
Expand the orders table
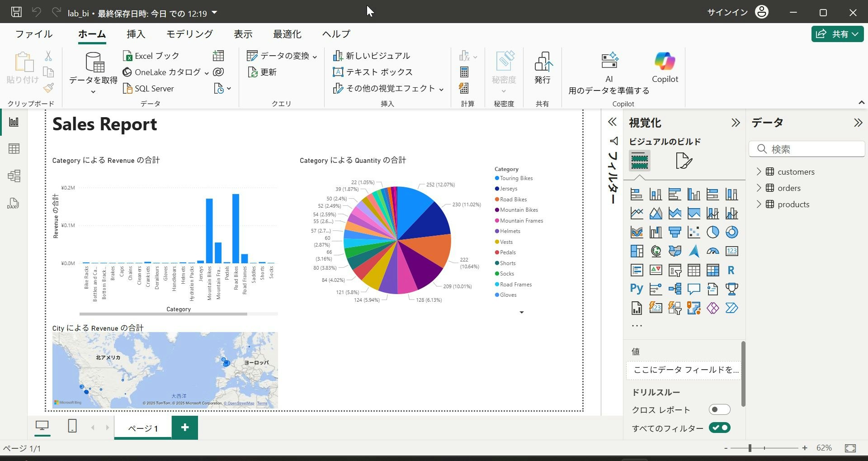coord(759,188)
